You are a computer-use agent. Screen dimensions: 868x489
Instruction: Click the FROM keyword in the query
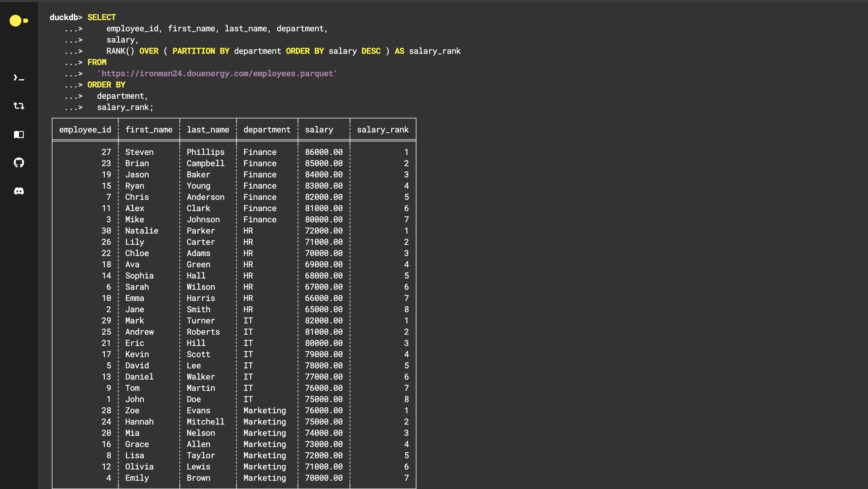97,62
